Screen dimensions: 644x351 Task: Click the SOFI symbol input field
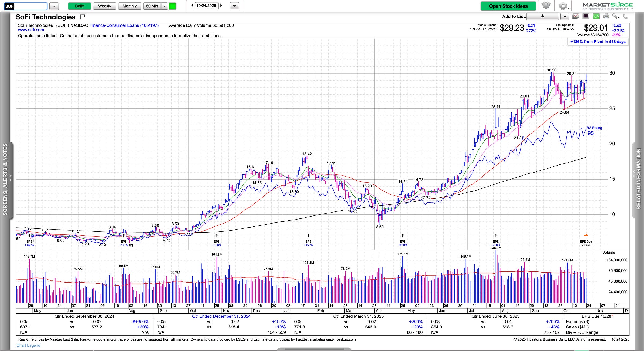pos(26,6)
